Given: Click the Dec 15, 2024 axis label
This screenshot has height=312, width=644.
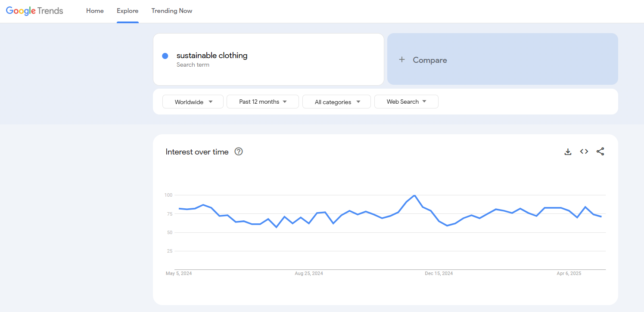Looking at the screenshot, I should [439, 273].
